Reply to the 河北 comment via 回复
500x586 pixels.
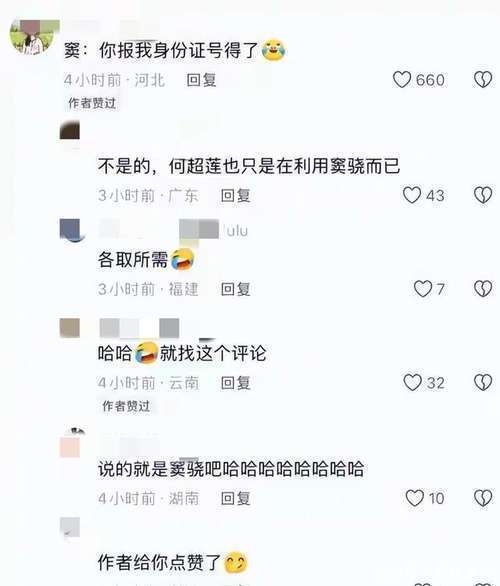(x=201, y=80)
